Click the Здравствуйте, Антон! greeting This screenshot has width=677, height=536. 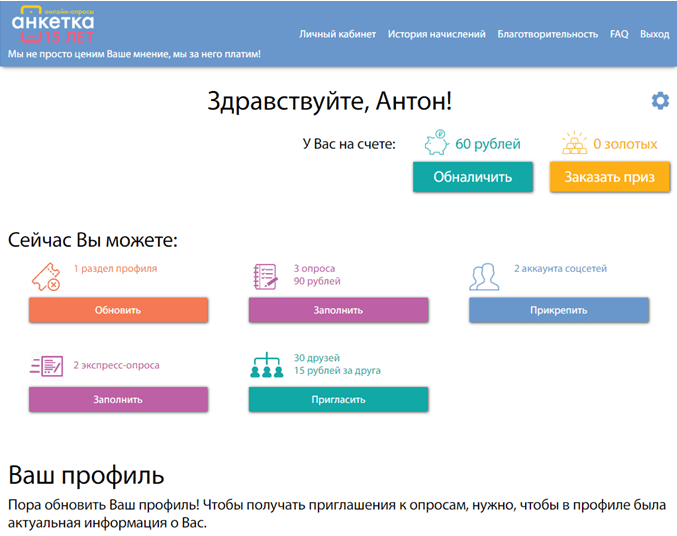pos(329,101)
